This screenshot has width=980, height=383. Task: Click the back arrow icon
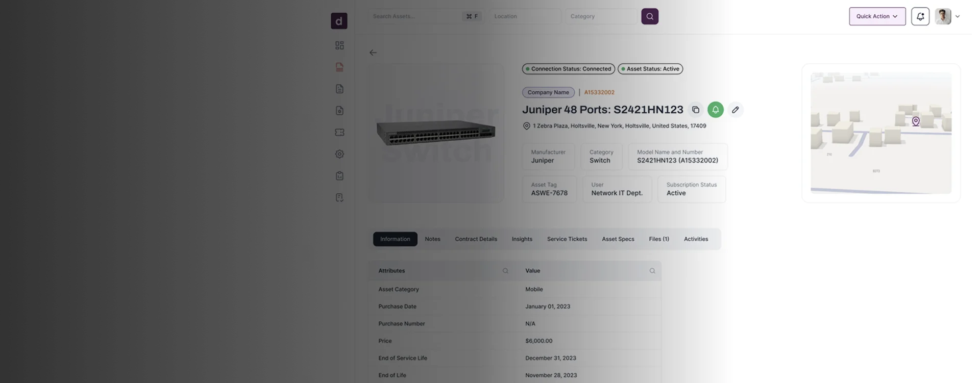373,53
